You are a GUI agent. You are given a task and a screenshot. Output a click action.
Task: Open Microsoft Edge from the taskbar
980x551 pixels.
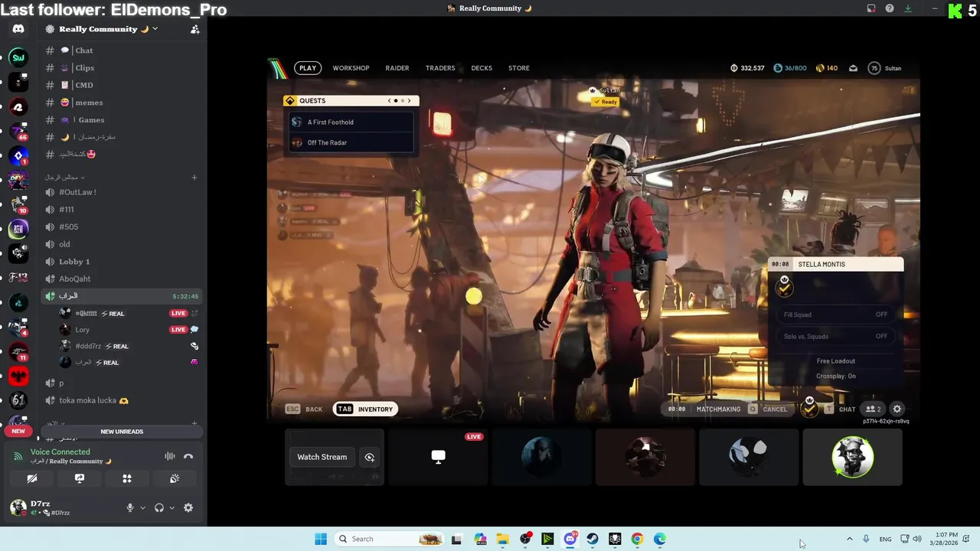click(660, 539)
